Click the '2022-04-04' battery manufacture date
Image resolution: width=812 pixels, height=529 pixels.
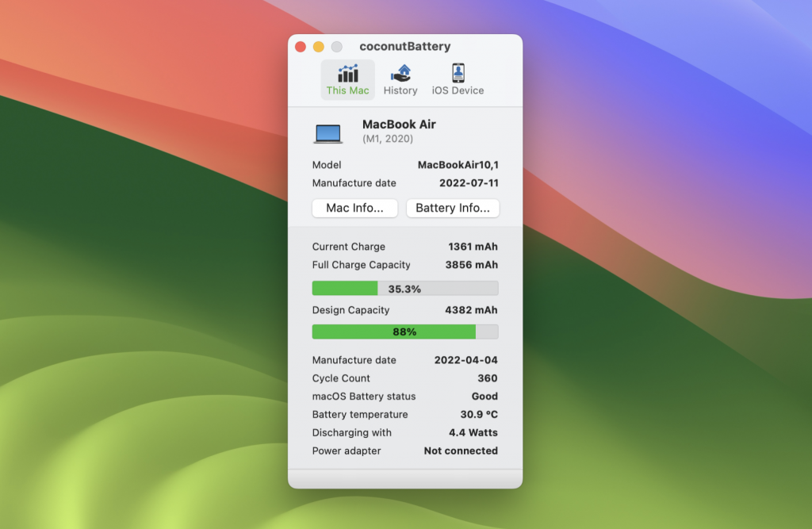[465, 360]
